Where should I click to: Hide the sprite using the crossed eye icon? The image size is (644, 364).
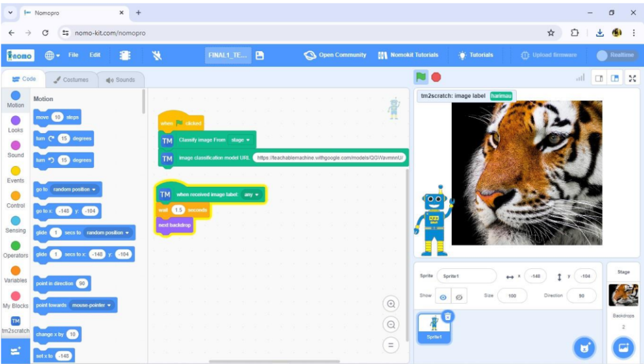[x=459, y=296]
